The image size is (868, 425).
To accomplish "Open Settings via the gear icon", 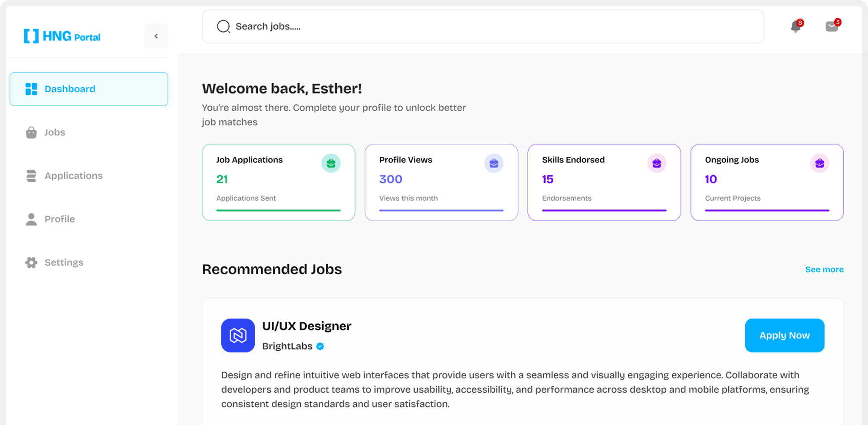I will coord(31,262).
